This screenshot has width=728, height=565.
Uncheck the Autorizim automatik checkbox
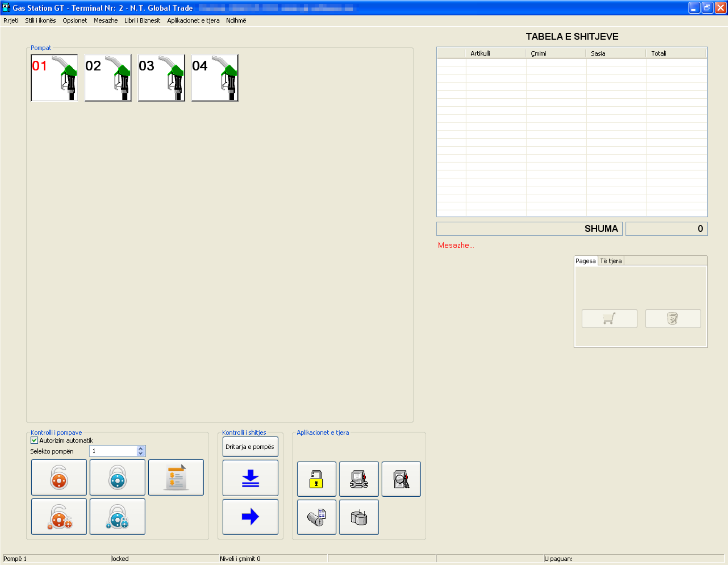(x=35, y=440)
